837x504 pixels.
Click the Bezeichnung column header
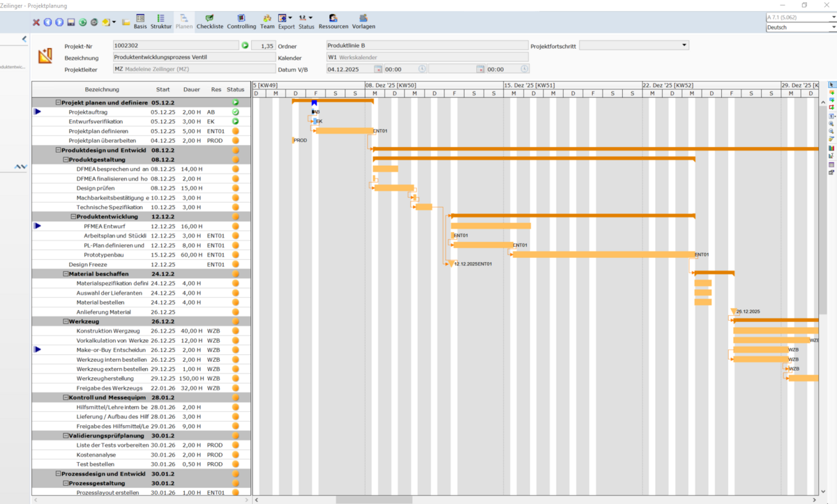pyautogui.click(x=102, y=89)
